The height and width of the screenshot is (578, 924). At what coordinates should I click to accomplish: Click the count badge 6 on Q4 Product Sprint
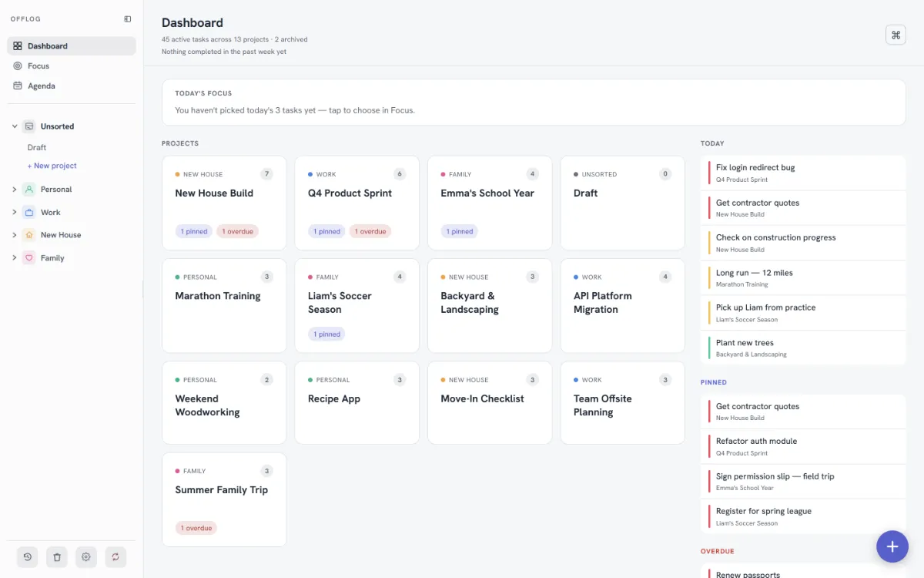point(400,174)
